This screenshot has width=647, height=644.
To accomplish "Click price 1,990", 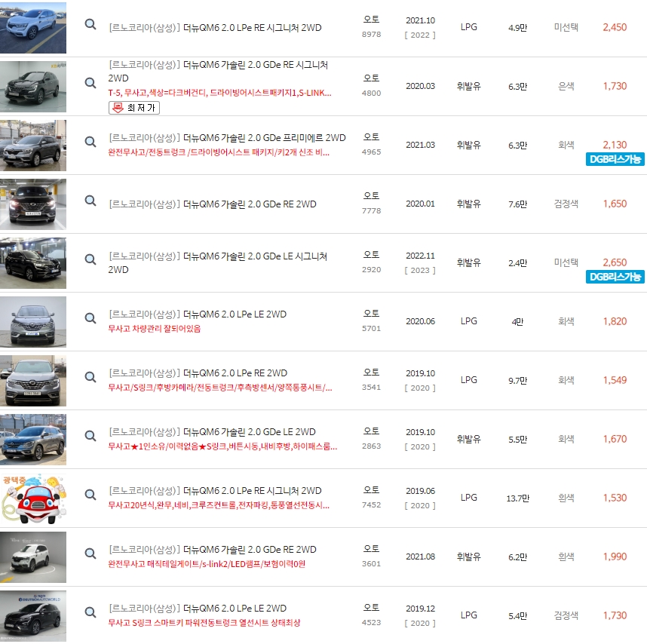I will coord(615,557).
